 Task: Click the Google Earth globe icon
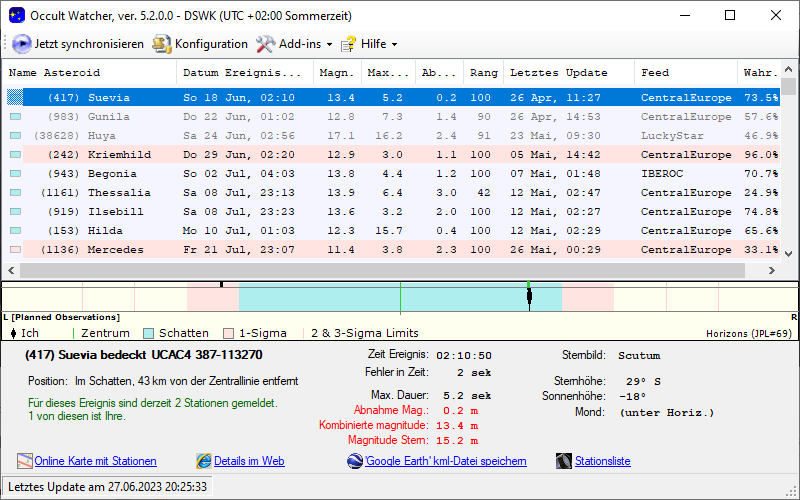(355, 461)
